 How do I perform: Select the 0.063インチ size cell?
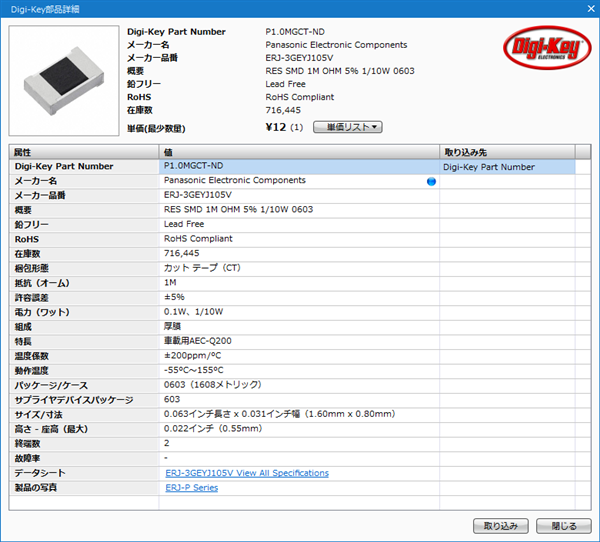tap(299, 414)
